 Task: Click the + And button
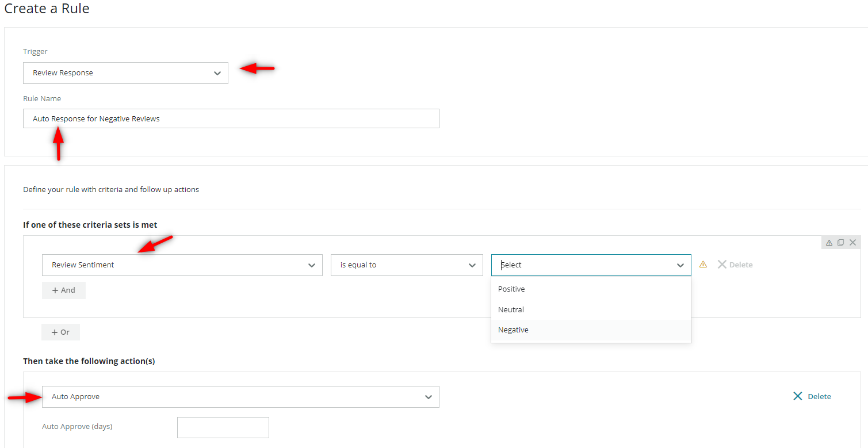(x=64, y=290)
